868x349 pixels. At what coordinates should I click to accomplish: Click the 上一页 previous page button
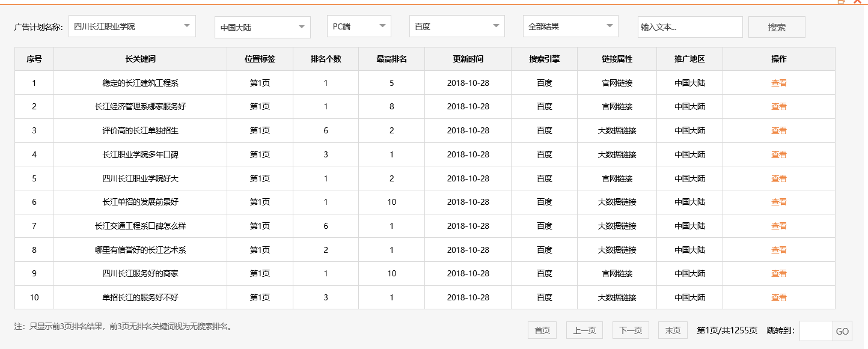click(x=584, y=330)
